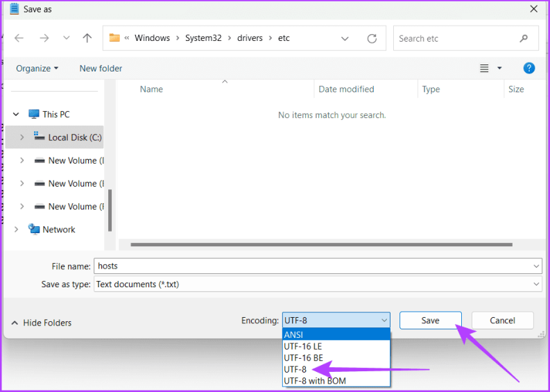The image size is (550, 392).
Task: Change the view layout icon
Action: click(485, 68)
